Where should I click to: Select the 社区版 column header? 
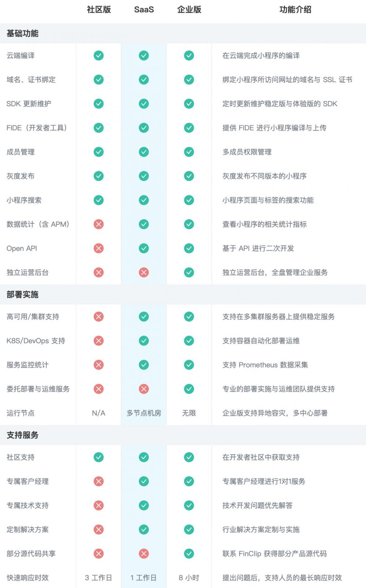click(99, 10)
